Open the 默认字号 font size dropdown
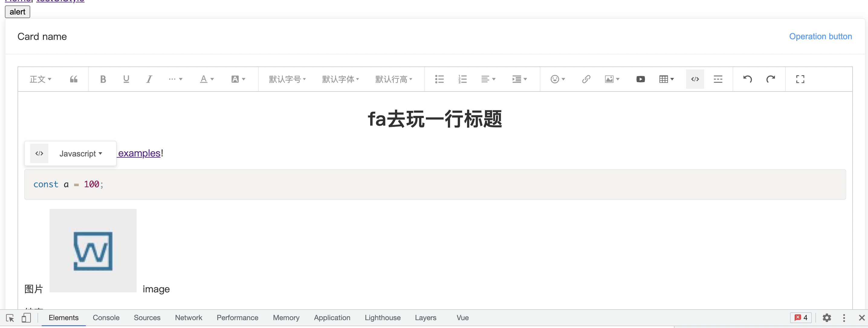 tap(287, 79)
